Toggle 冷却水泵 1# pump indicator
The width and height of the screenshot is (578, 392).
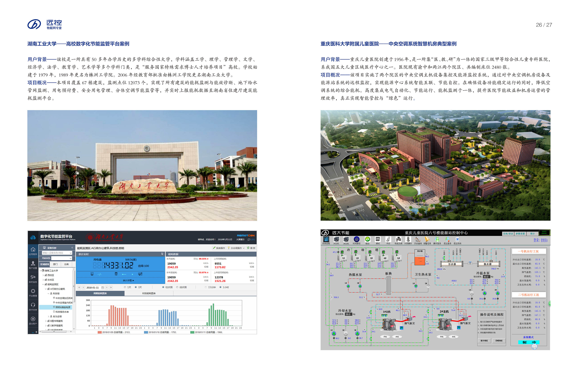tap(334, 334)
